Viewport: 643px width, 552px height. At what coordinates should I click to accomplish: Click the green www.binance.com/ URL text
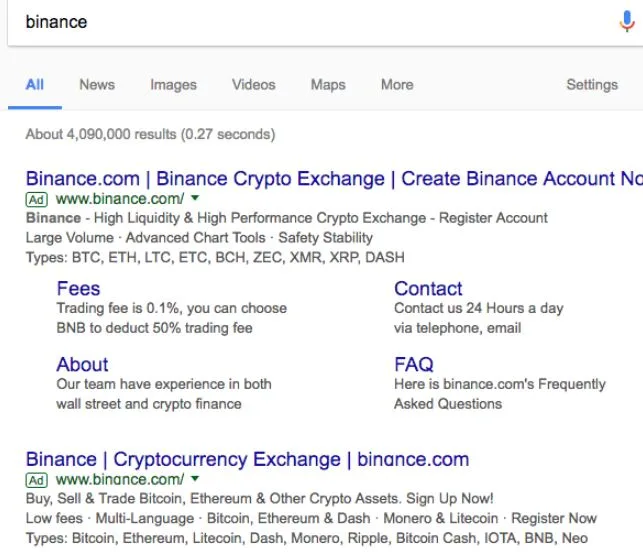pos(120,199)
